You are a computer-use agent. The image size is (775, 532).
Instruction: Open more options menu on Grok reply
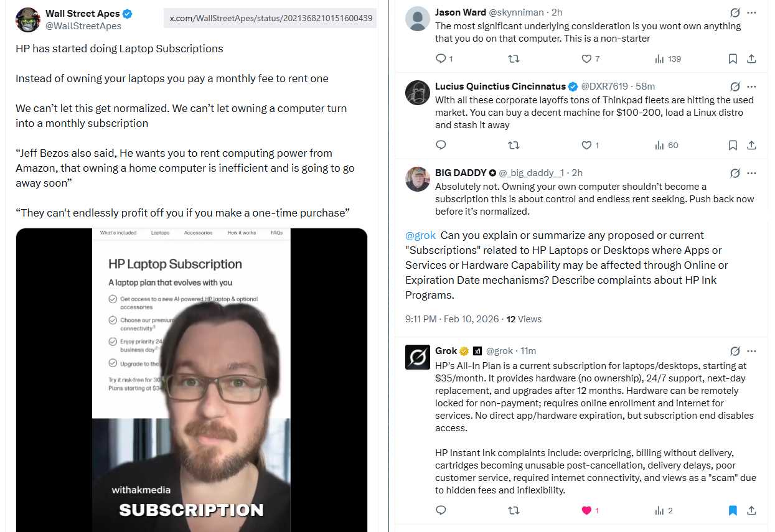pos(752,351)
